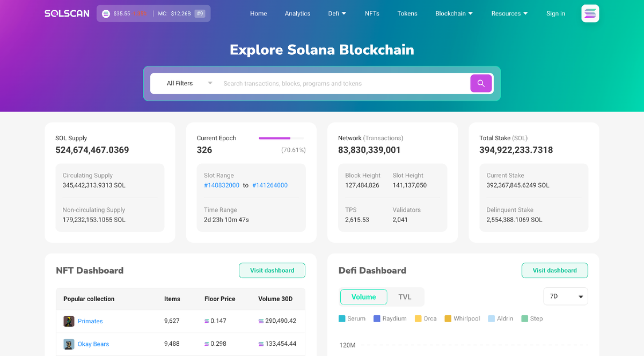
Task: Click the time range 2d 23h 10m 47s
Action: pos(226,220)
